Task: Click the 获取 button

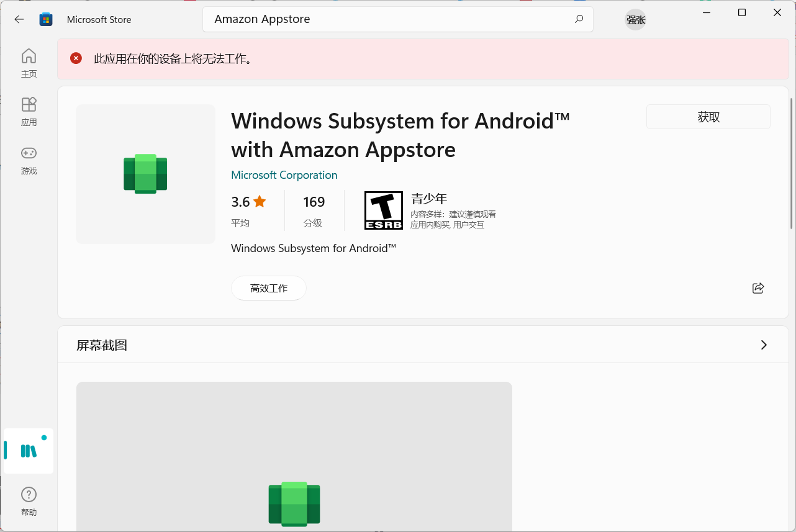Action: [x=708, y=117]
